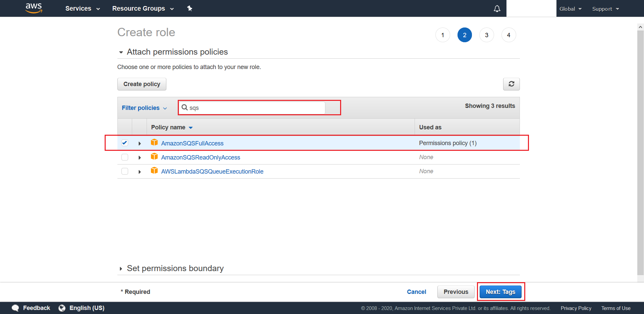
Task: Click the AmazonSQSFullAccess policy cube icon
Action: (154, 142)
